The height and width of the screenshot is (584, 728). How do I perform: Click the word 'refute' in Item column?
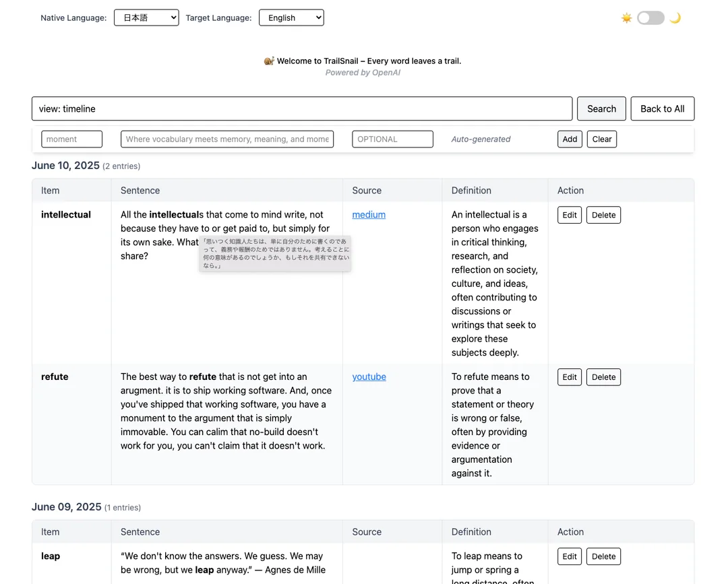pyautogui.click(x=55, y=377)
